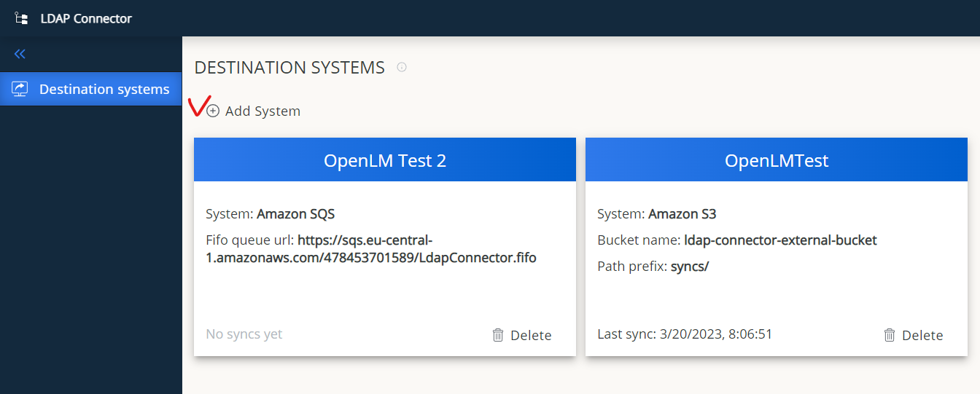The width and height of the screenshot is (980, 394).
Task: Click the ldap-connector-external-bucket bucket name
Action: pos(780,240)
